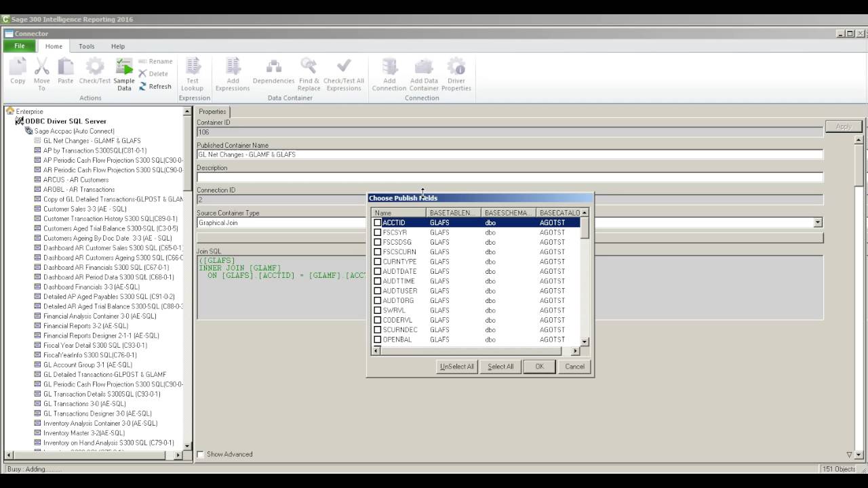Click Rename in Actions group

[156, 61]
